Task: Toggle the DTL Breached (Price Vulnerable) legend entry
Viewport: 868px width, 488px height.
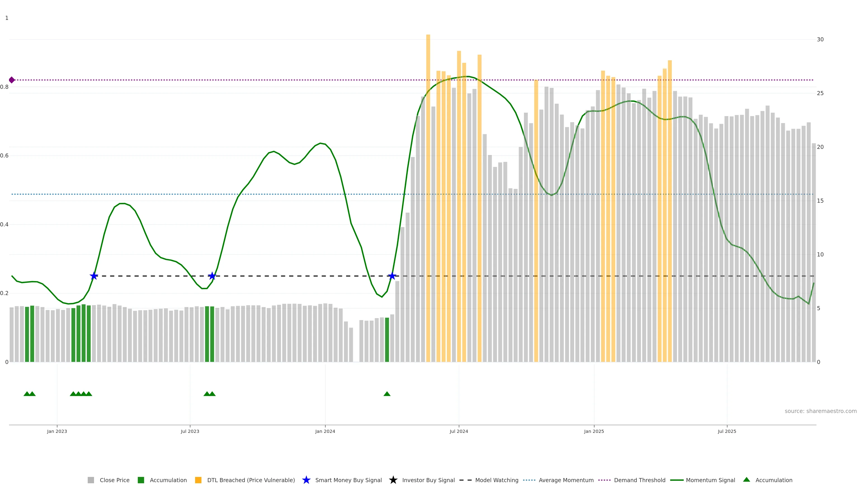Action: [251, 480]
